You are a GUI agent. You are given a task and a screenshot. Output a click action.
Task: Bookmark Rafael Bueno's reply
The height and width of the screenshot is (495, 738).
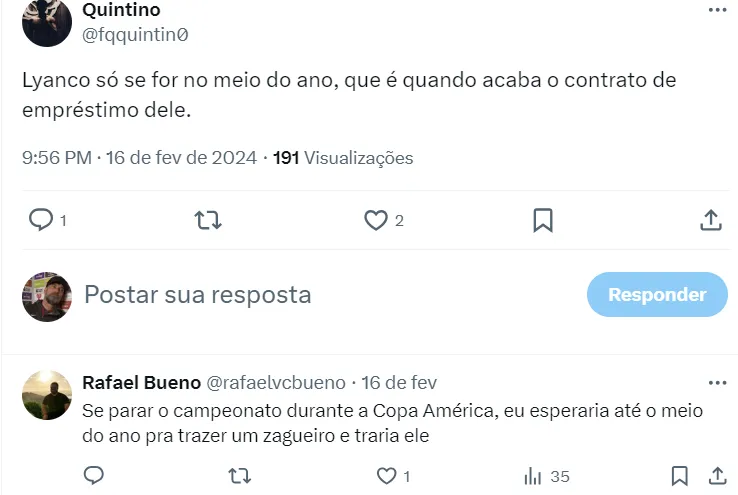[679, 476]
